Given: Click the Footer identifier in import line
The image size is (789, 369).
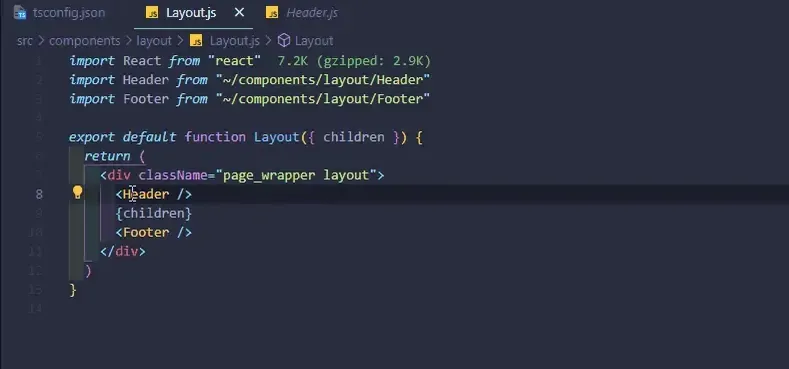Looking at the screenshot, I should pos(146,99).
